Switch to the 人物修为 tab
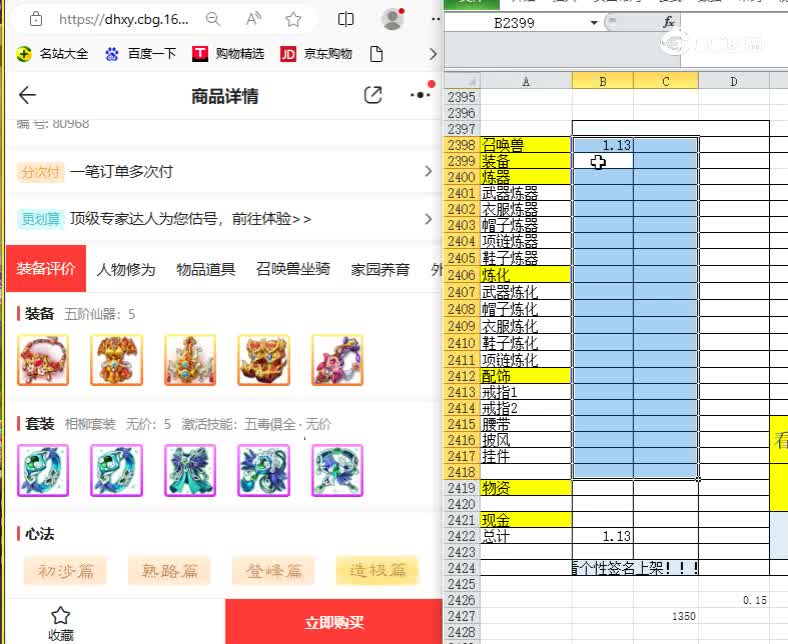788x644 pixels. [x=126, y=269]
